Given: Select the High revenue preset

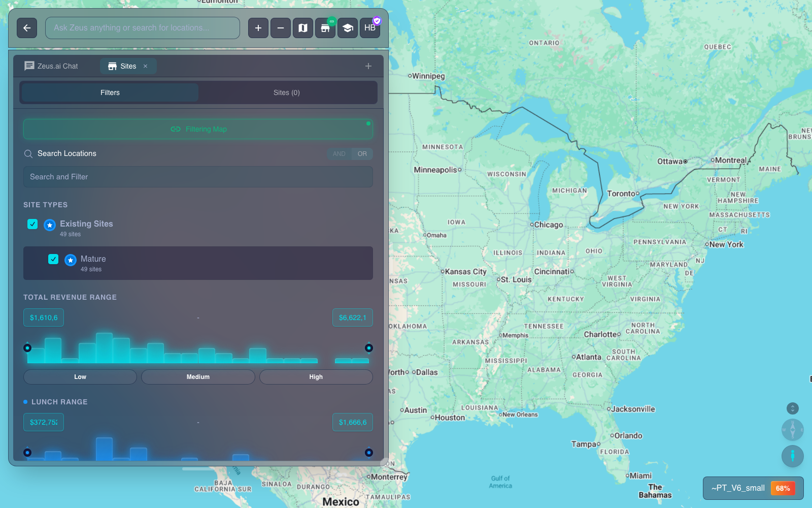Looking at the screenshot, I should 316,377.
